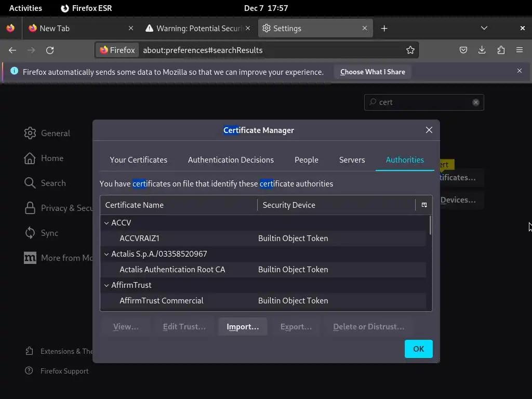Open Firefox Support link
Viewport: 532px width, 399px height.
pos(57,371)
